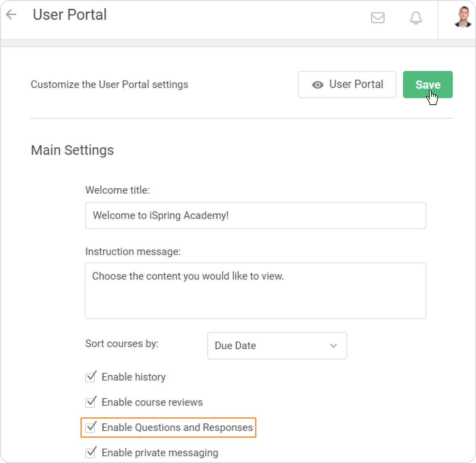The height and width of the screenshot is (463, 476).
Task: Click the eye icon in User Portal button
Action: [317, 85]
